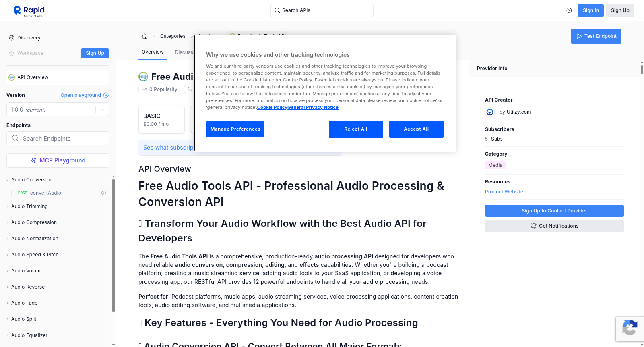Click the API Overview icon in sidebar
This screenshot has height=347, width=644.
tap(12, 77)
